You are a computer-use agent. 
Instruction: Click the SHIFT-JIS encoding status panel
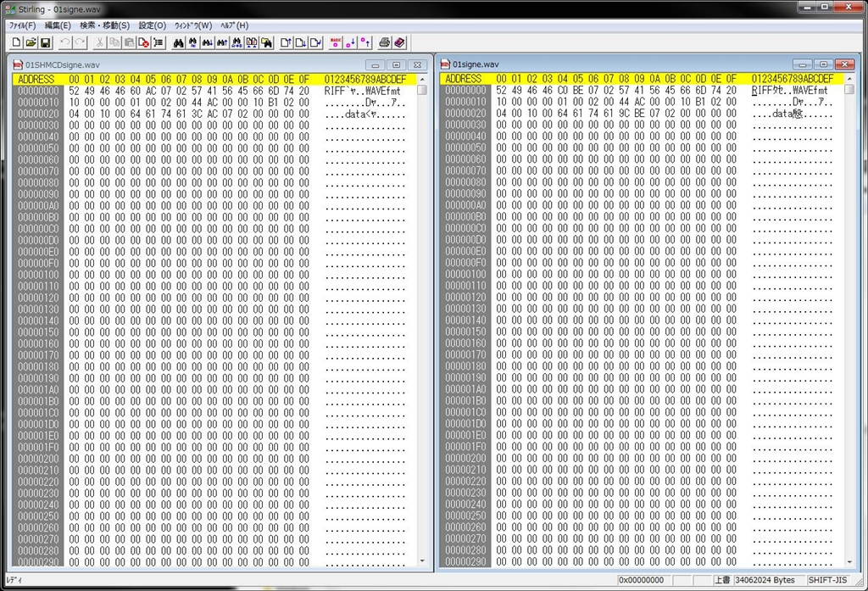827,580
